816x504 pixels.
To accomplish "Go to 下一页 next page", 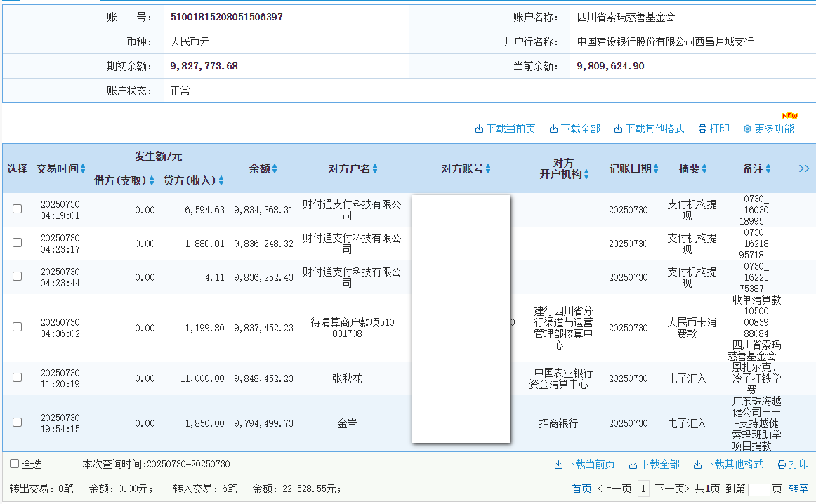I will click(x=672, y=489).
